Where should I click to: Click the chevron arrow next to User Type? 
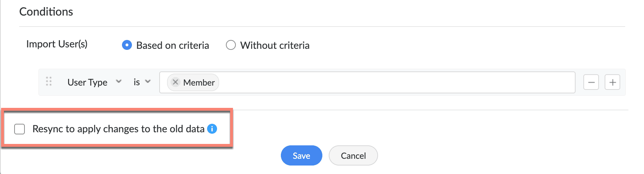click(119, 82)
